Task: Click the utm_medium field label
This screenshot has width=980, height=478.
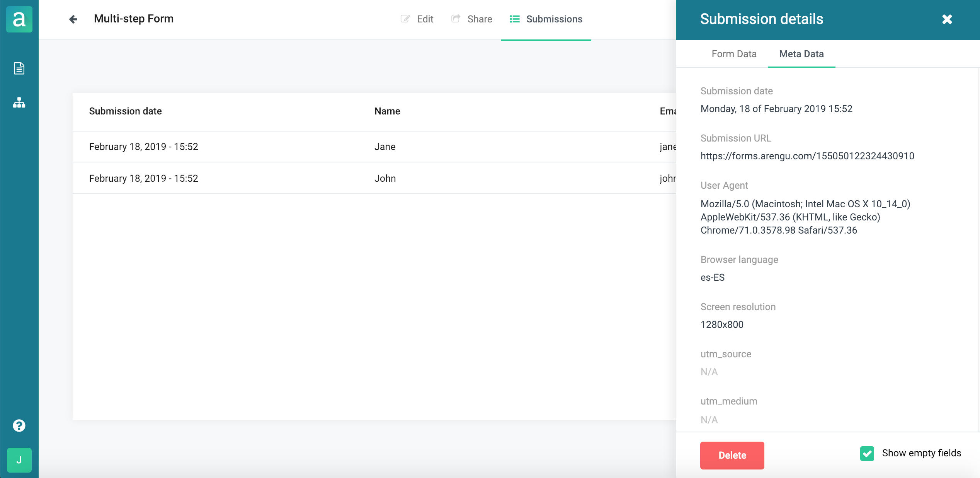Action: pyautogui.click(x=729, y=401)
